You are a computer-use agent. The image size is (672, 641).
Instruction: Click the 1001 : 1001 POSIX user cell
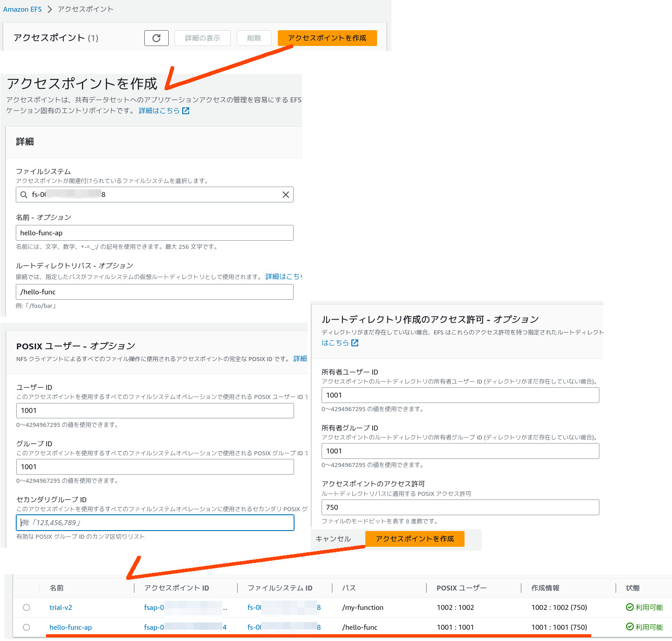point(456,627)
